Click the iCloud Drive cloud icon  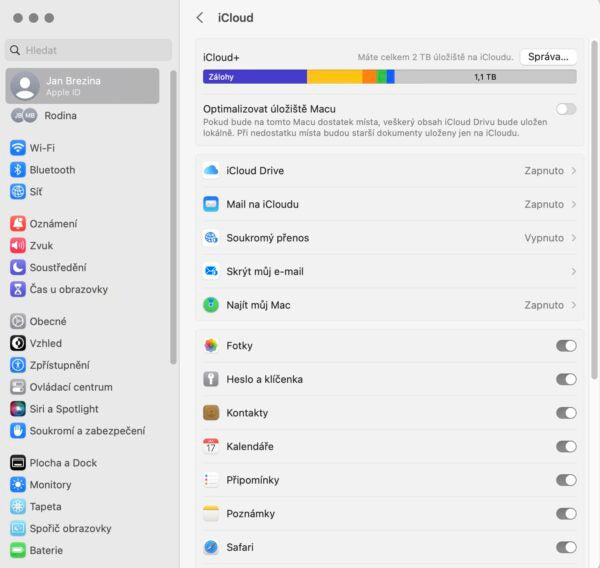coord(211,170)
